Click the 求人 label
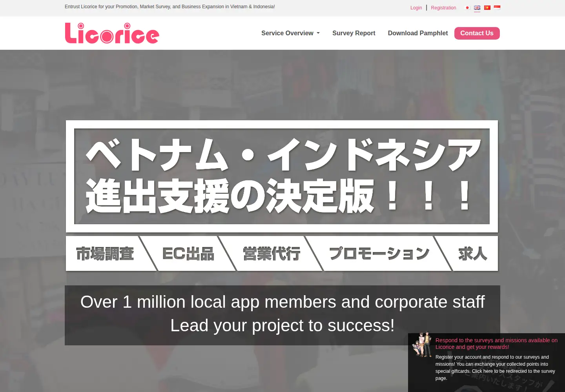This screenshot has width=565, height=392. point(473,254)
